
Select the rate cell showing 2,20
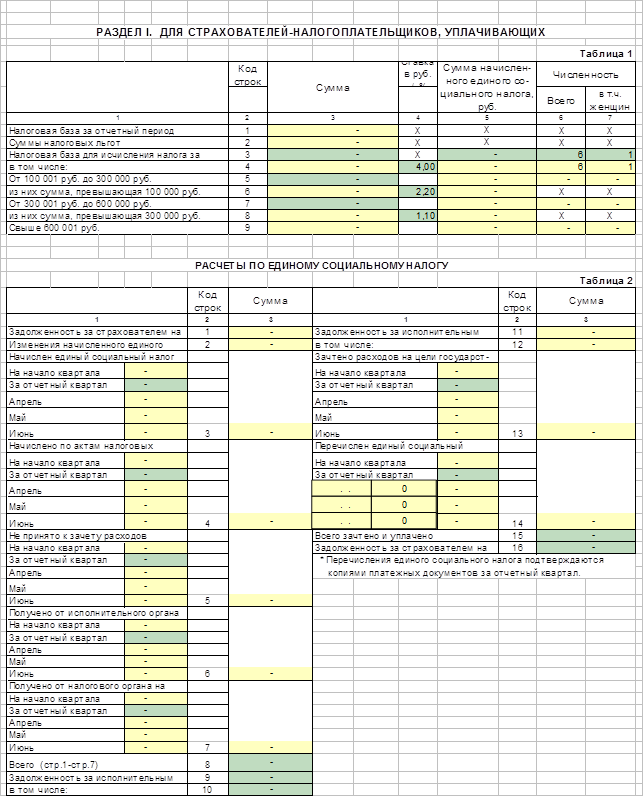click(x=418, y=192)
